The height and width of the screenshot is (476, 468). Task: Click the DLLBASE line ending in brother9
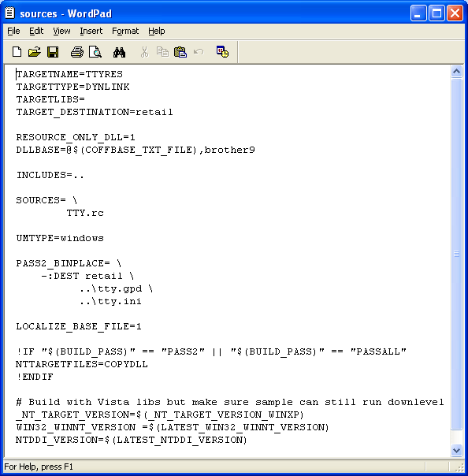[136, 150]
